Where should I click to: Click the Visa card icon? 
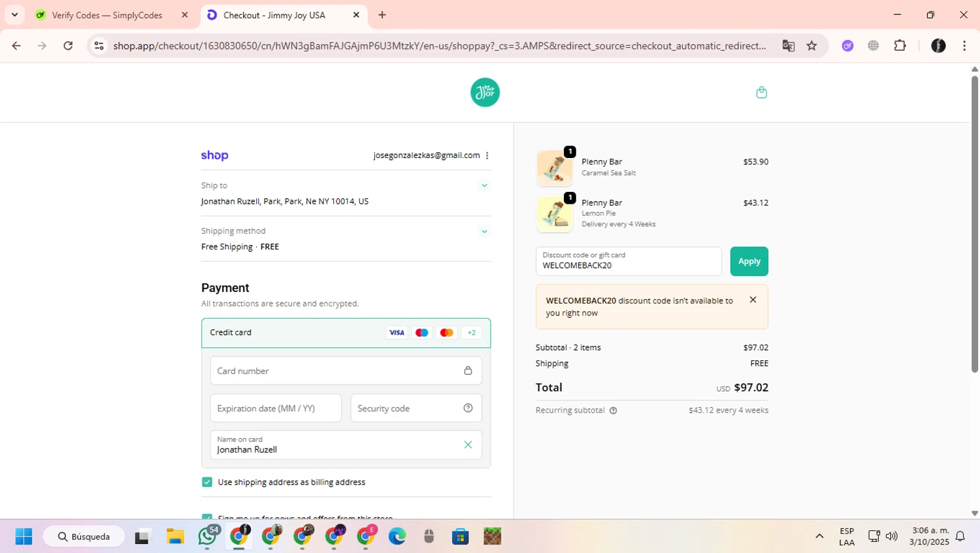click(397, 332)
